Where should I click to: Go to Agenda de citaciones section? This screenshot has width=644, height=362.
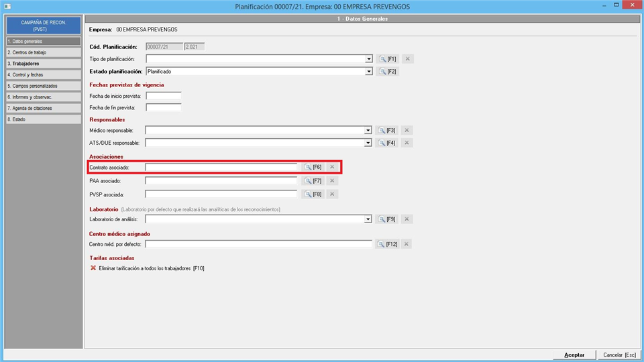[x=43, y=108]
